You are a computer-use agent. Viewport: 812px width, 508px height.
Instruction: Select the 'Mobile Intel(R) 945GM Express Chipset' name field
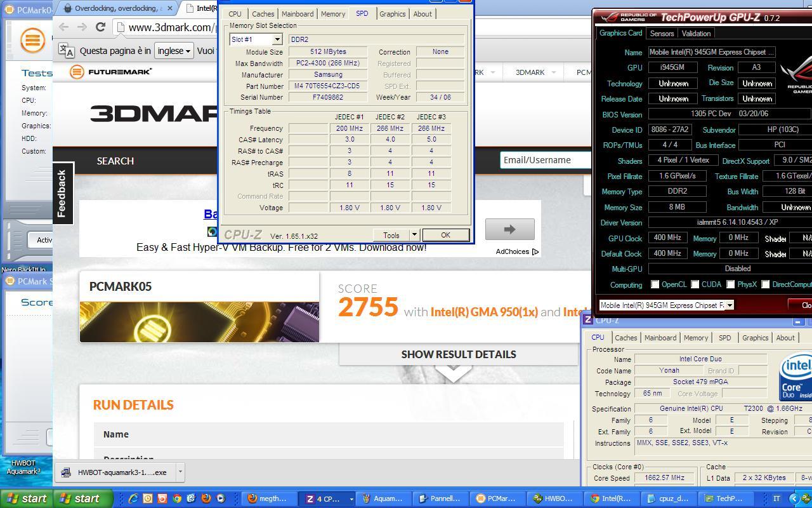pyautogui.click(x=711, y=52)
